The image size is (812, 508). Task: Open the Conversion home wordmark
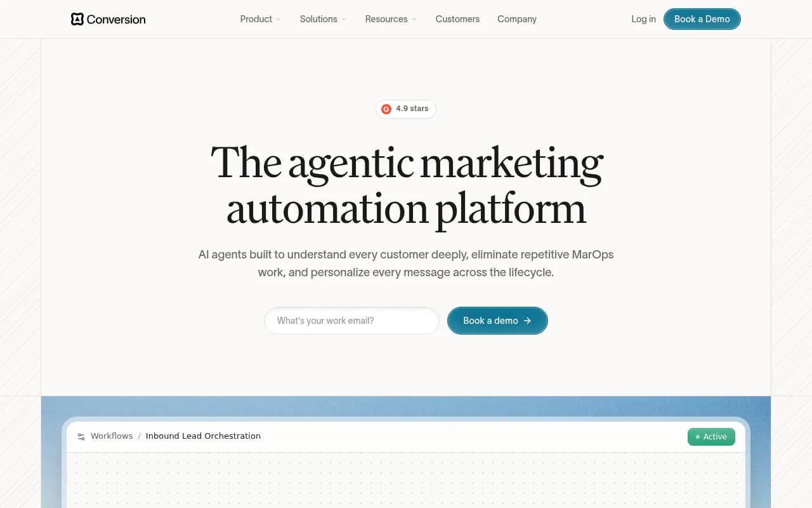tap(116, 19)
